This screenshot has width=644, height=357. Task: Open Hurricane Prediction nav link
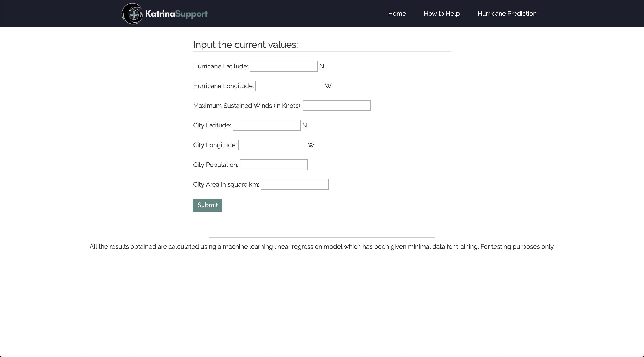click(x=507, y=13)
